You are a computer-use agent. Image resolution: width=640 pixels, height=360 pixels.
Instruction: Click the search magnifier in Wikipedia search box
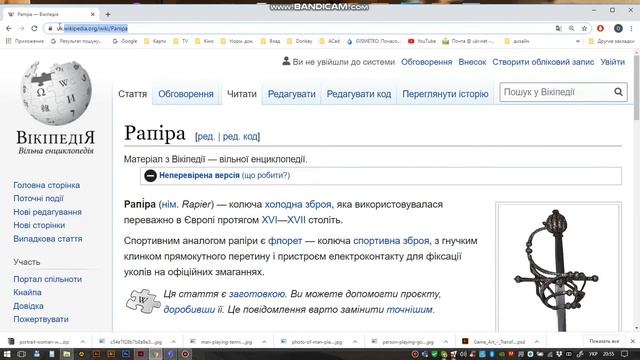pos(618,92)
